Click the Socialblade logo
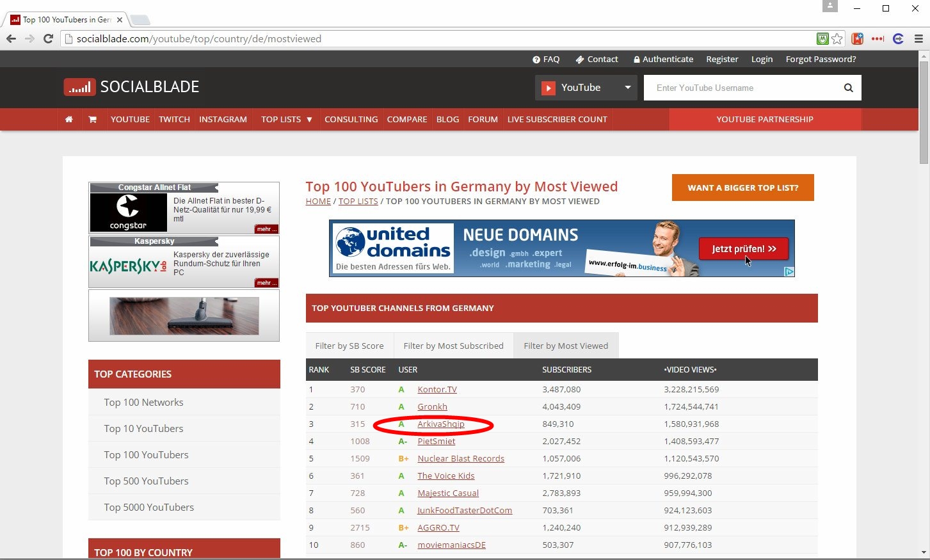Image resolution: width=930 pixels, height=560 pixels. coord(132,87)
